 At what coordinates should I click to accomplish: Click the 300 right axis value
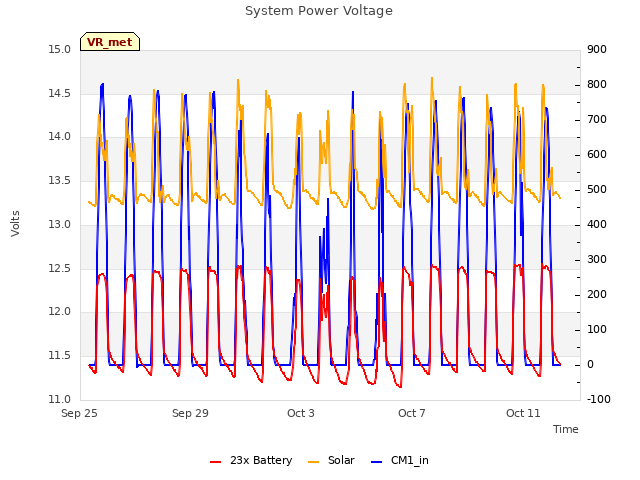(597, 260)
